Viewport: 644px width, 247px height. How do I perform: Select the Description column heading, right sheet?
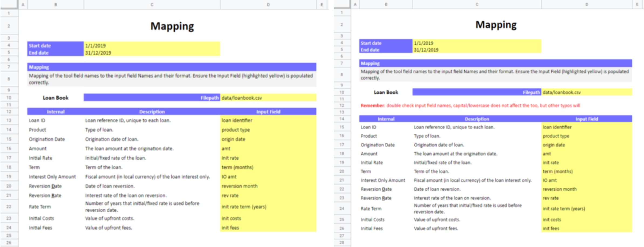(477, 119)
